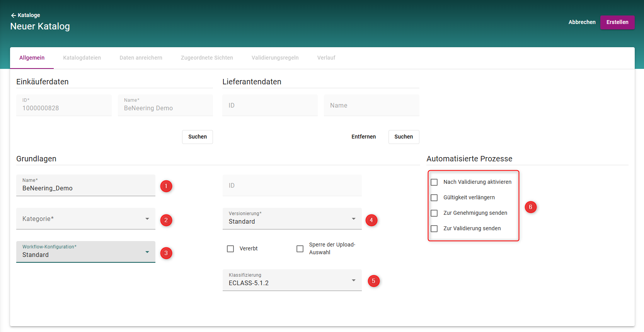Viewport: 644px width, 332px height.
Task: Switch to the Katalogdateien tab
Action: [x=82, y=58]
